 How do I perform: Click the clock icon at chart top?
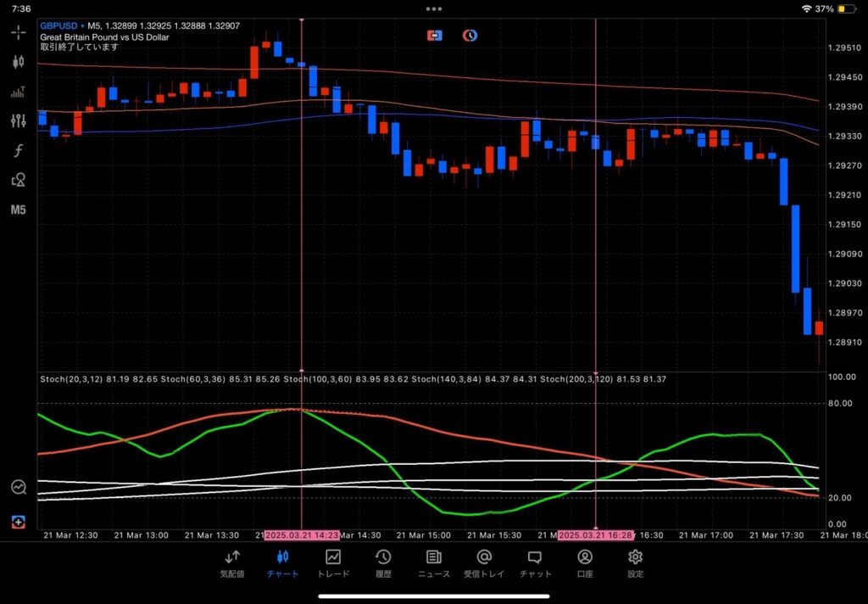(x=470, y=36)
